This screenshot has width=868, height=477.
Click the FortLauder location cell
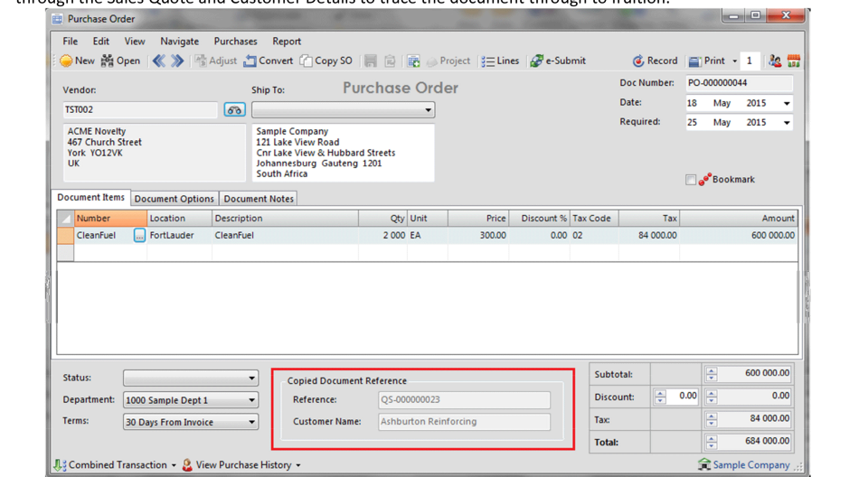point(179,236)
